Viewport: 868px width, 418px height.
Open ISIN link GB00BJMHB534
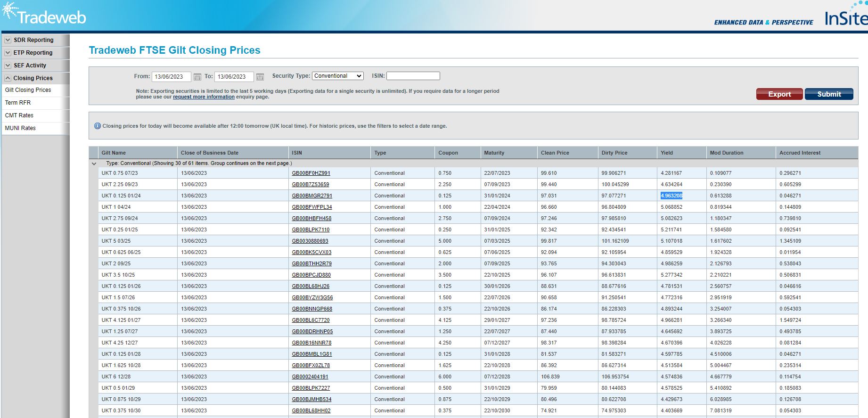point(311,399)
